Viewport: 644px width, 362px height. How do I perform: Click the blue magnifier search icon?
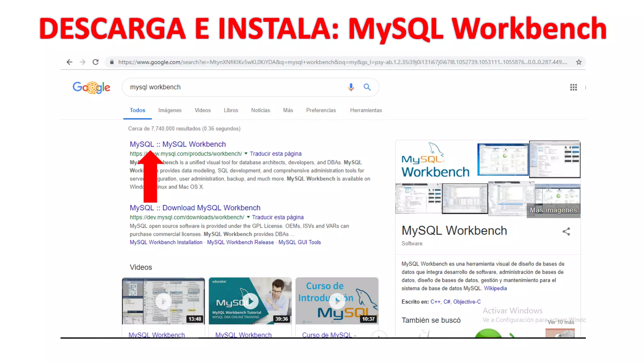coord(367,87)
